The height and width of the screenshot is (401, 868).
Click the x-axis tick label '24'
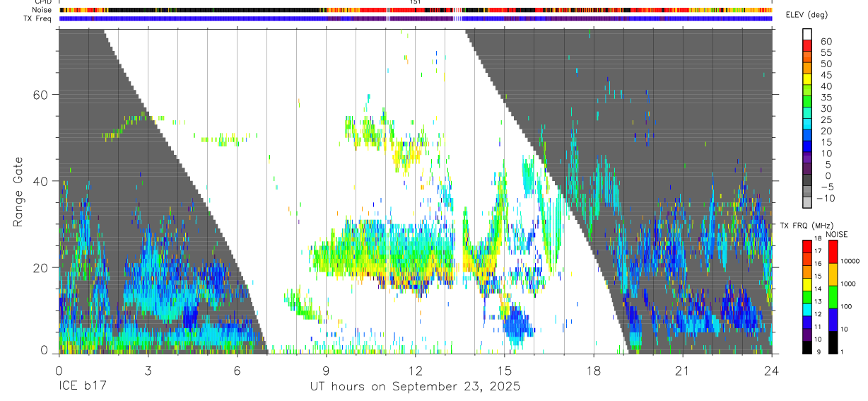tap(771, 371)
